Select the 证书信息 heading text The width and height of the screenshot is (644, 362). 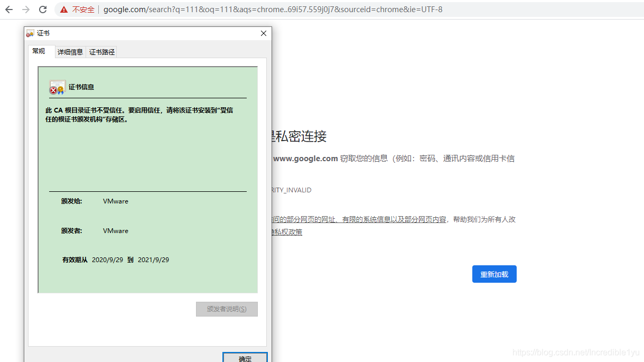(81, 87)
